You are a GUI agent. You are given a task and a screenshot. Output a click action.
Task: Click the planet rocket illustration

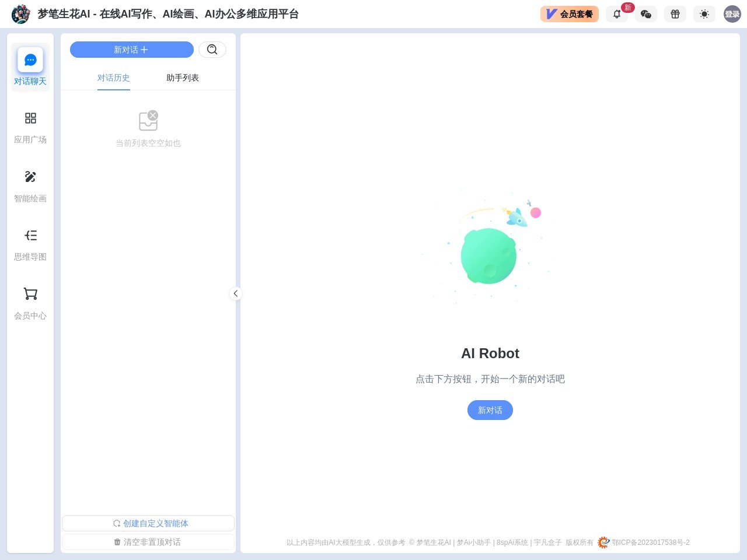(489, 245)
